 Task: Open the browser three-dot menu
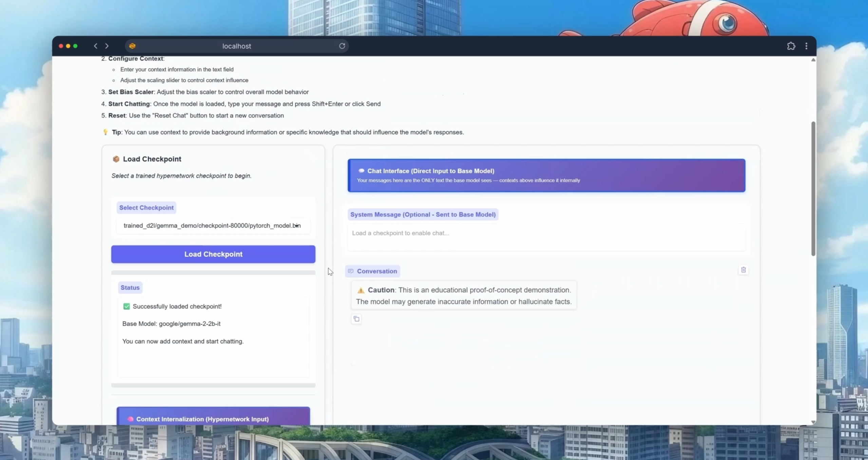[806, 46]
